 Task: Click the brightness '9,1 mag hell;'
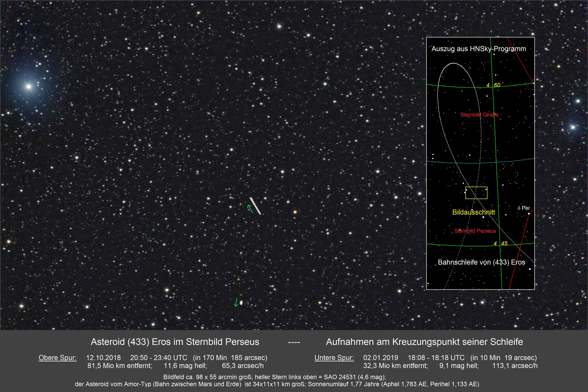pyautogui.click(x=459, y=366)
